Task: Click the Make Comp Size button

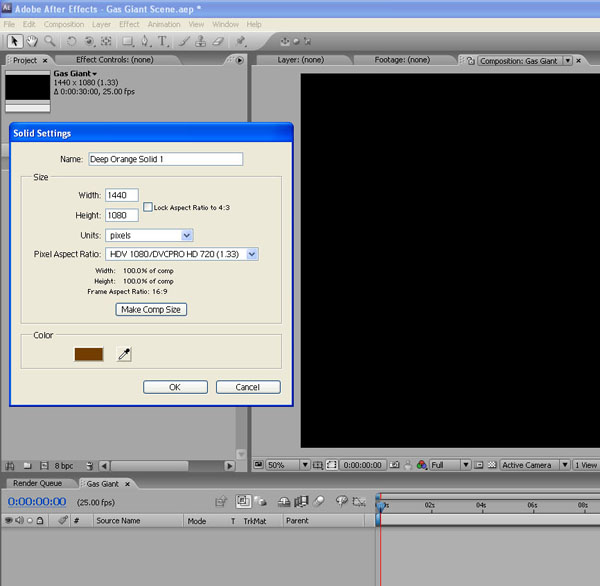Action: pyautogui.click(x=151, y=309)
